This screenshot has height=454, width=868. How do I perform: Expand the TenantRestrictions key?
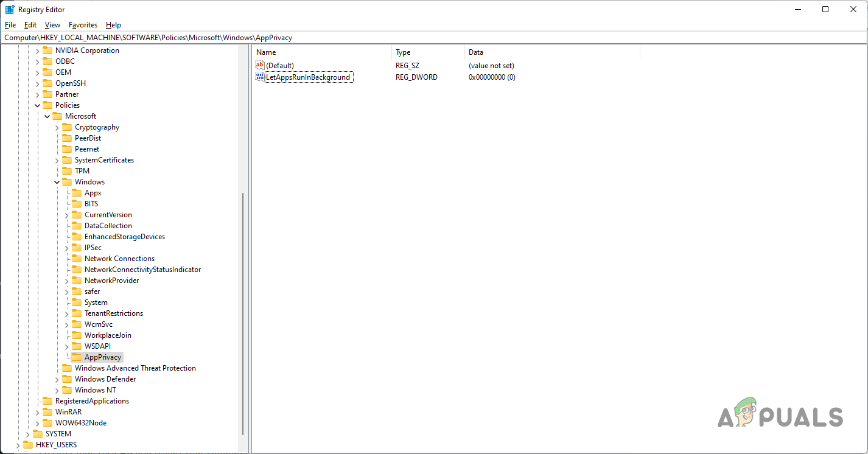[x=66, y=313]
